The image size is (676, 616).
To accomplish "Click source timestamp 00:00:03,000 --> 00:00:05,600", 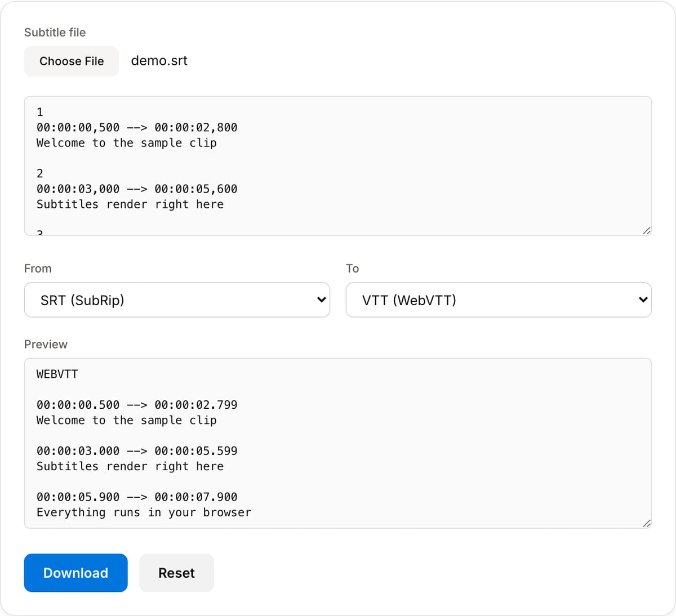I will pyautogui.click(x=137, y=189).
